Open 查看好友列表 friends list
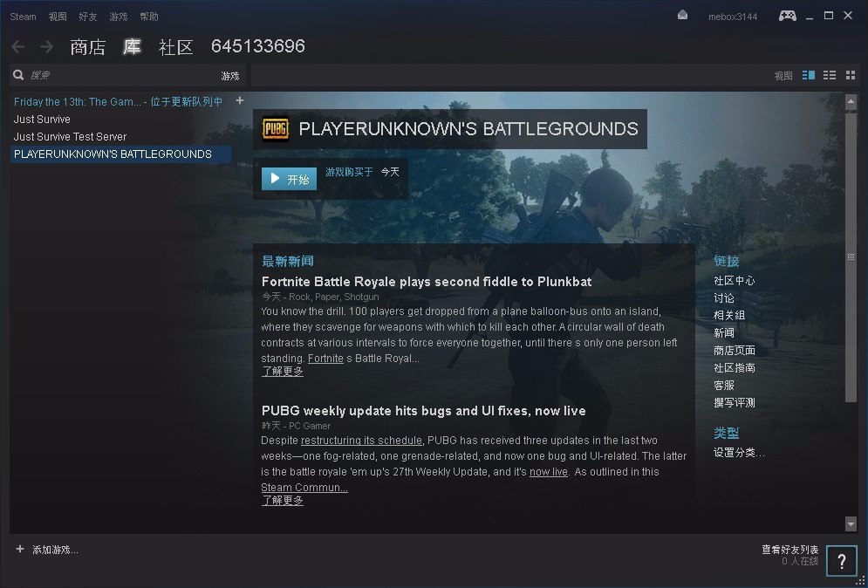This screenshot has width=868, height=588. (790, 550)
